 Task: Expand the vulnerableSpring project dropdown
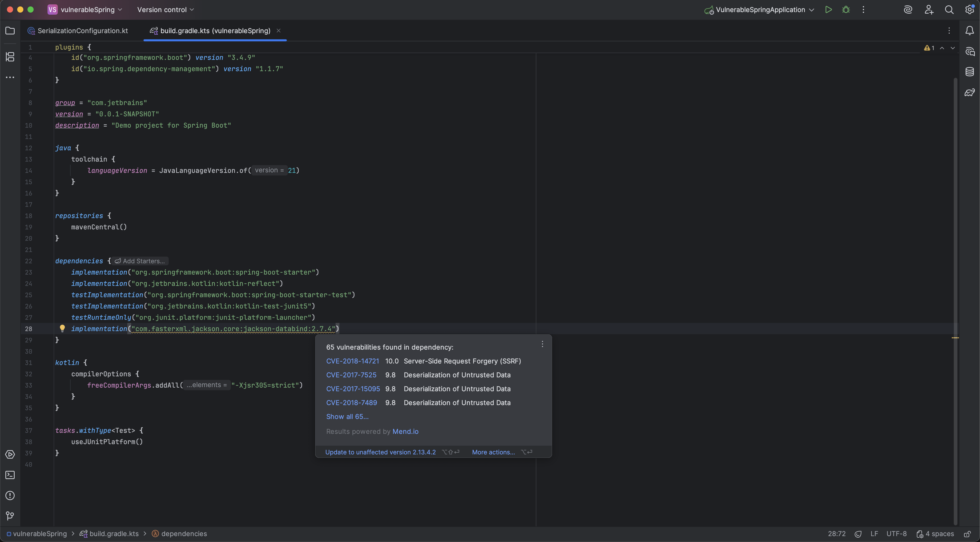pyautogui.click(x=88, y=10)
